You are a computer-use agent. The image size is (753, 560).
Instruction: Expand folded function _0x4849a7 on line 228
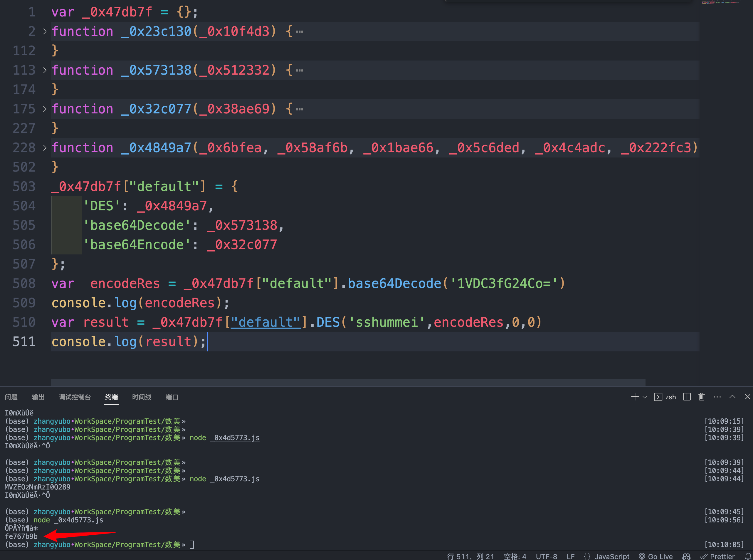(x=45, y=147)
